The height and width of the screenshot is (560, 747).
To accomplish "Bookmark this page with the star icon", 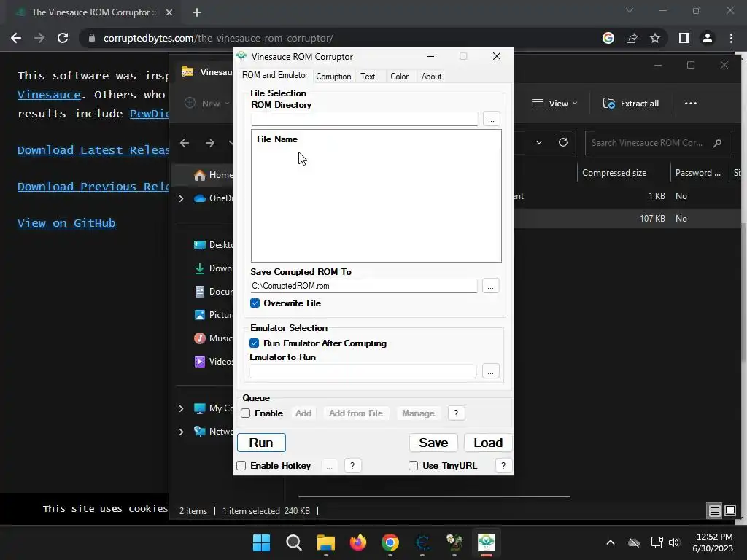I will click(x=655, y=38).
